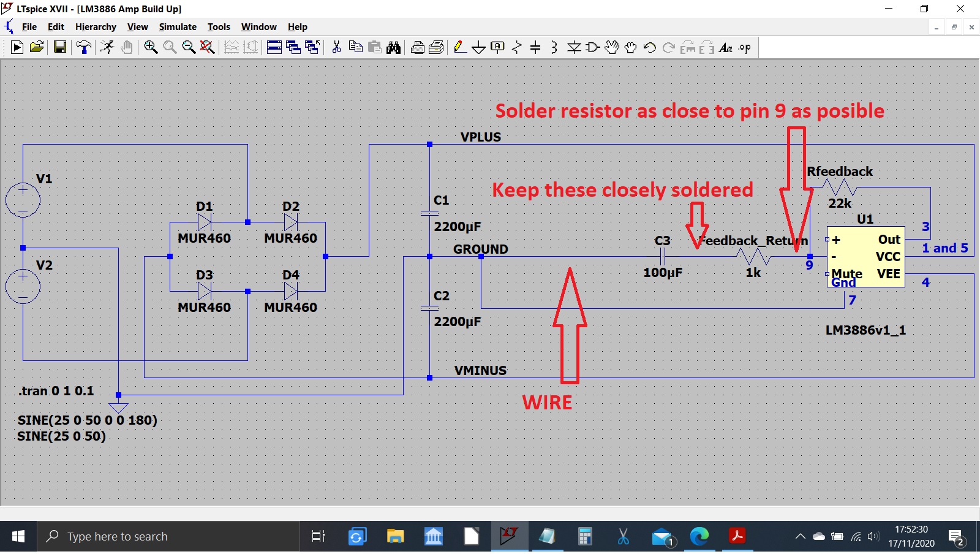Click the '100µF' value under C3
The height and width of the screenshot is (554, 980).
[x=663, y=272]
